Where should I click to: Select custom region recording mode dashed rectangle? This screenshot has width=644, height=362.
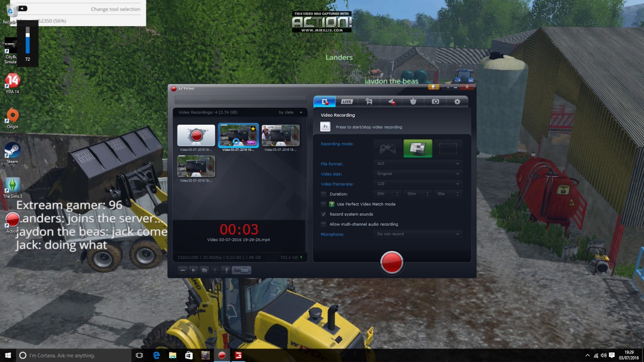point(448,148)
